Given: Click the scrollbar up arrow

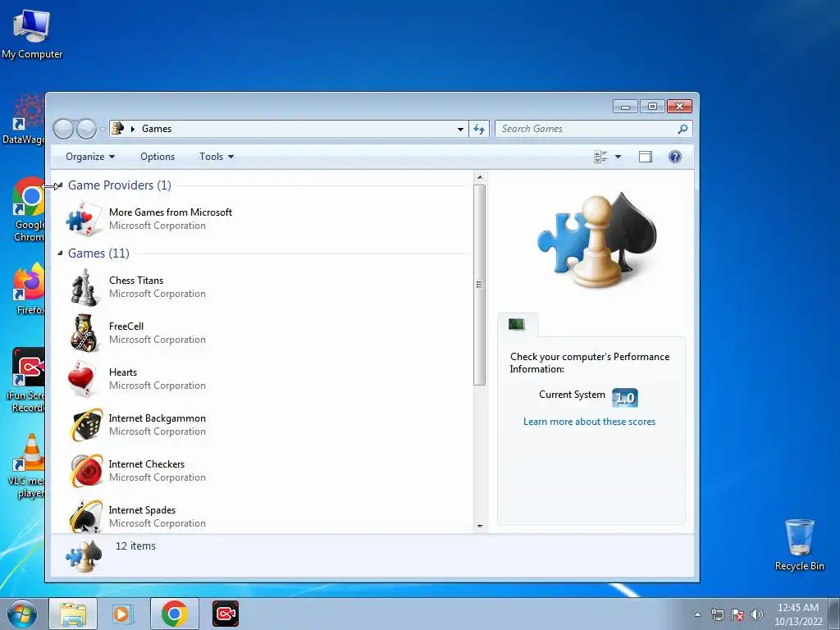Looking at the screenshot, I should point(479,177).
